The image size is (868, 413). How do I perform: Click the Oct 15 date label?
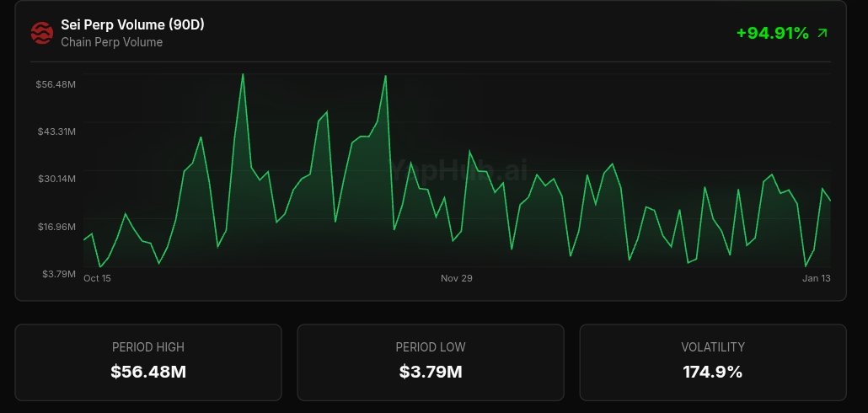point(97,278)
